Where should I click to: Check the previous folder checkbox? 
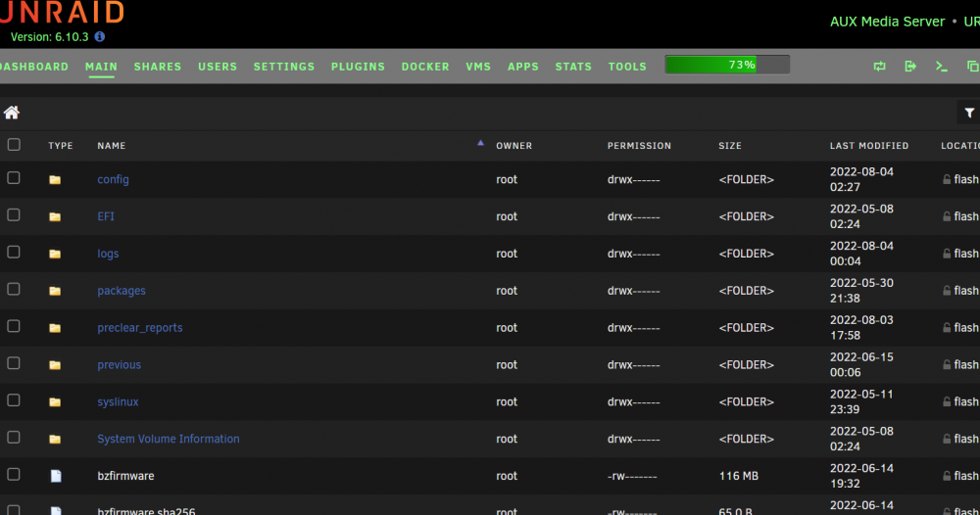pos(14,363)
